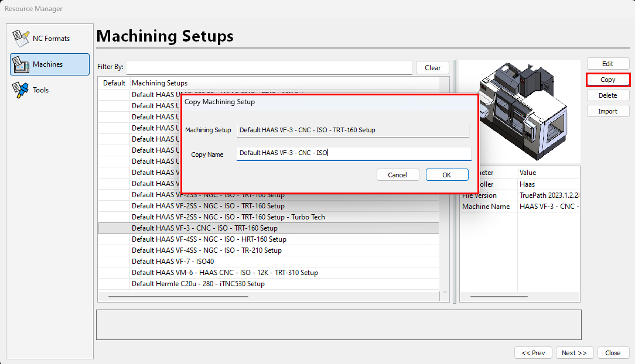The image size is (635, 364).
Task: Click the Default column header
Action: click(x=114, y=83)
